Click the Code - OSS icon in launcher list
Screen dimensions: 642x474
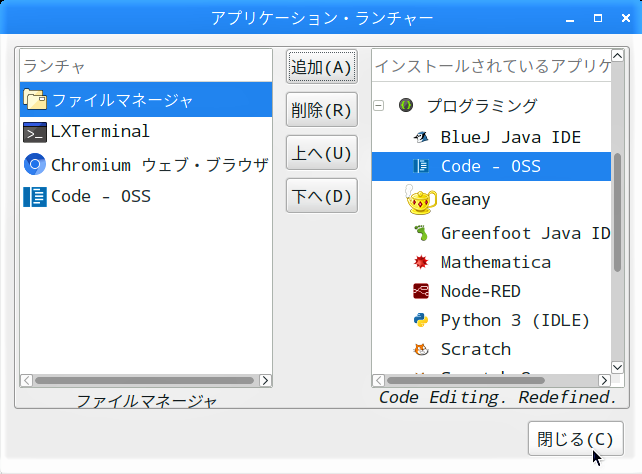pyautogui.click(x=35, y=197)
